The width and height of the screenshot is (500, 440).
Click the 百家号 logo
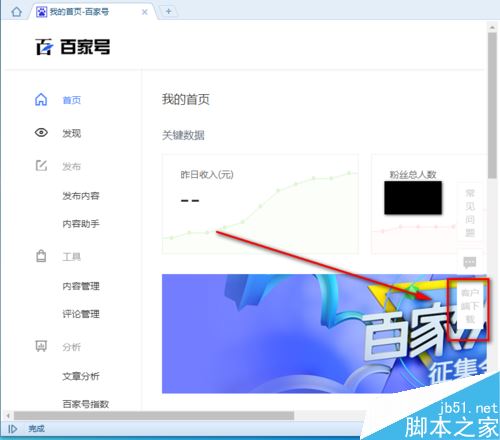click(73, 47)
